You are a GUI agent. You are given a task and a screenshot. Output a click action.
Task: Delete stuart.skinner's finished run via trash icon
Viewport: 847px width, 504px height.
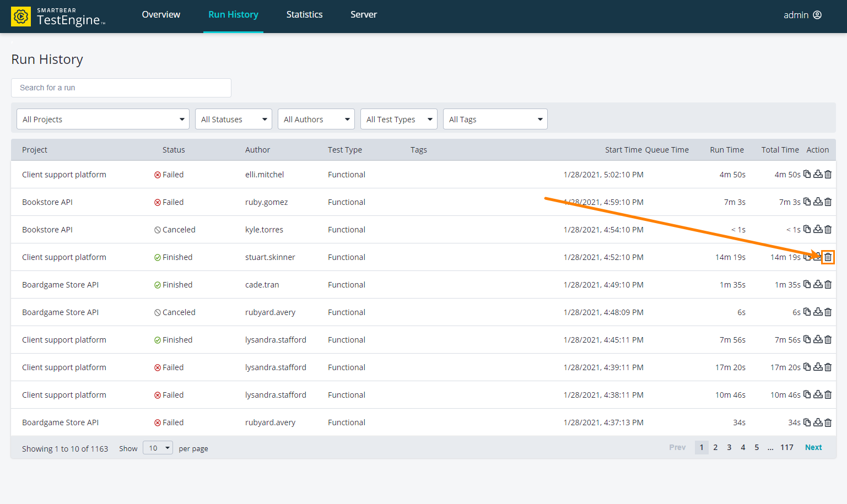[x=828, y=257]
